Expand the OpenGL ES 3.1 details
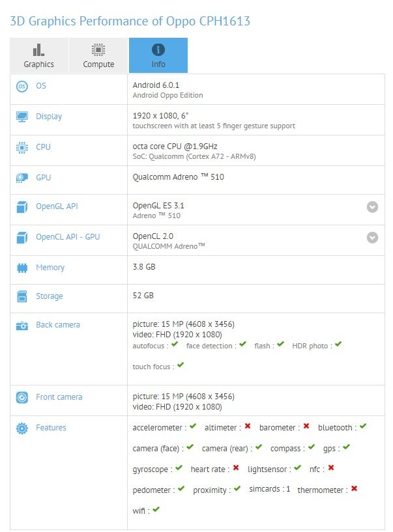The image size is (393, 532). 372,206
